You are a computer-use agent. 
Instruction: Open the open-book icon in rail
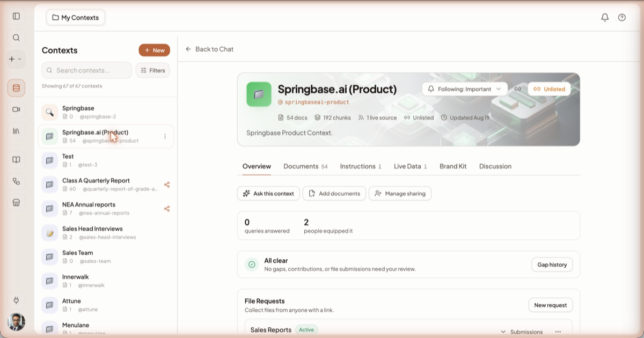[x=16, y=160]
